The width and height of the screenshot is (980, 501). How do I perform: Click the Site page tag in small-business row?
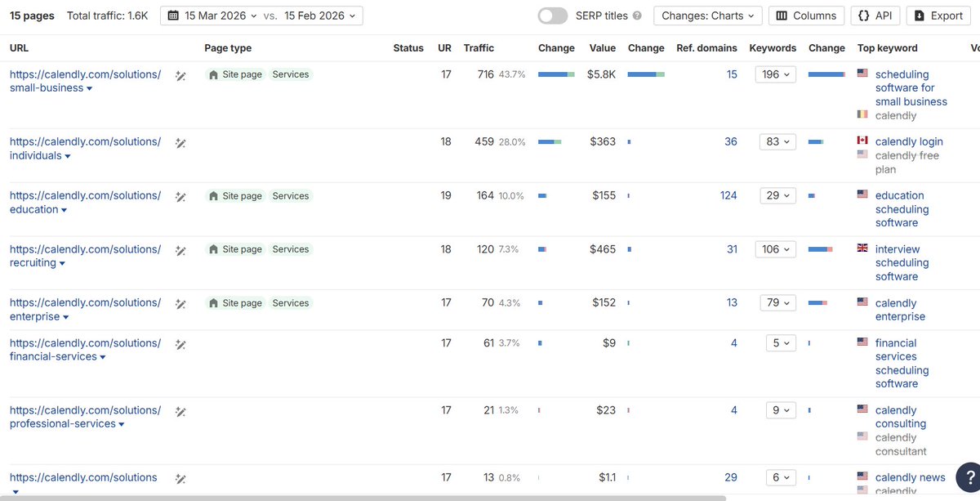pyautogui.click(x=235, y=74)
